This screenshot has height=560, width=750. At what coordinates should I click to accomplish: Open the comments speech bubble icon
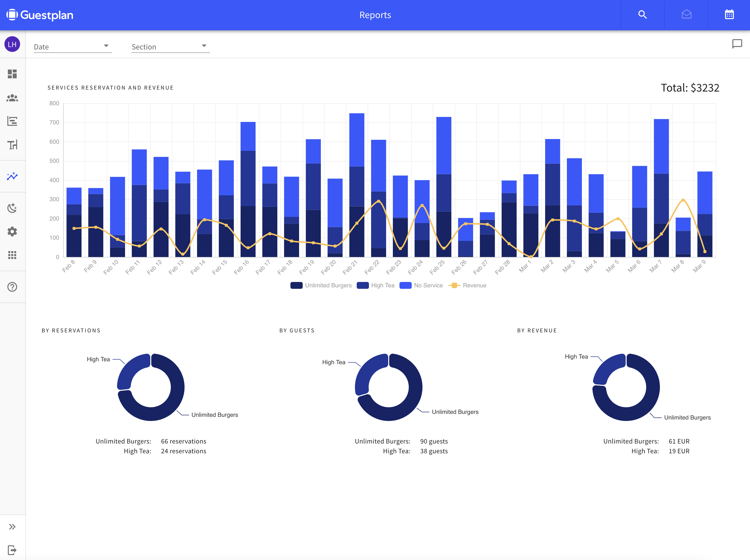[x=737, y=44]
